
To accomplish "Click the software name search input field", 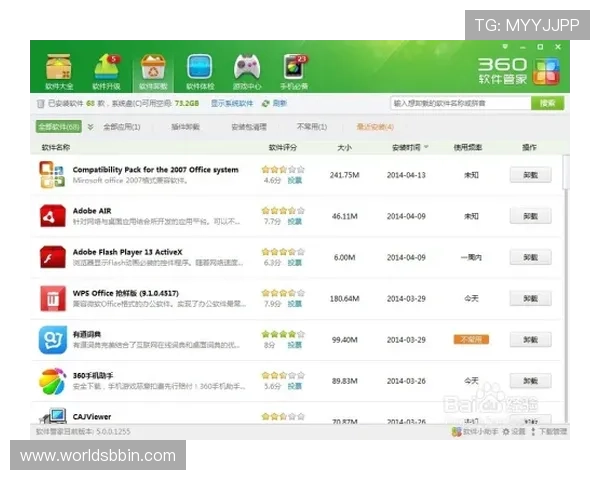I will (x=458, y=103).
